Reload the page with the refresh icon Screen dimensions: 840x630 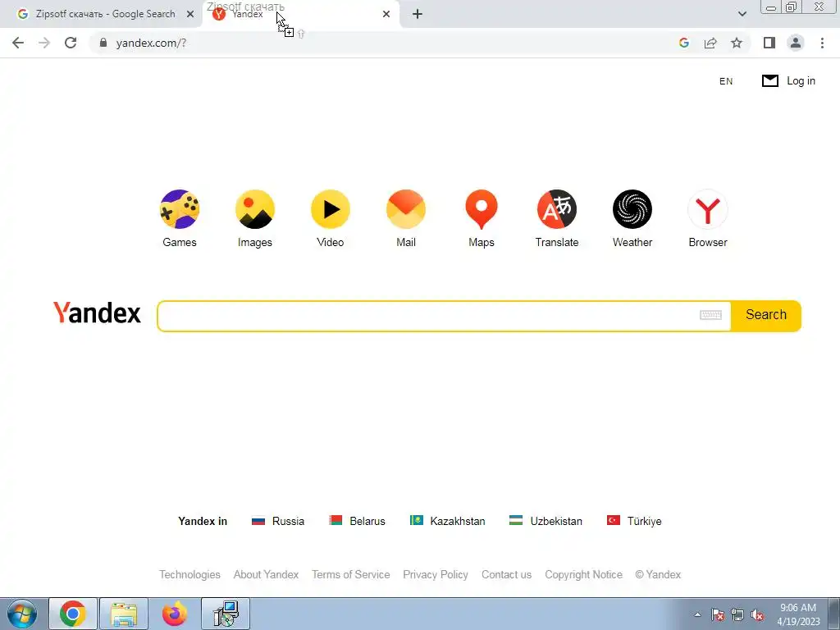(71, 43)
